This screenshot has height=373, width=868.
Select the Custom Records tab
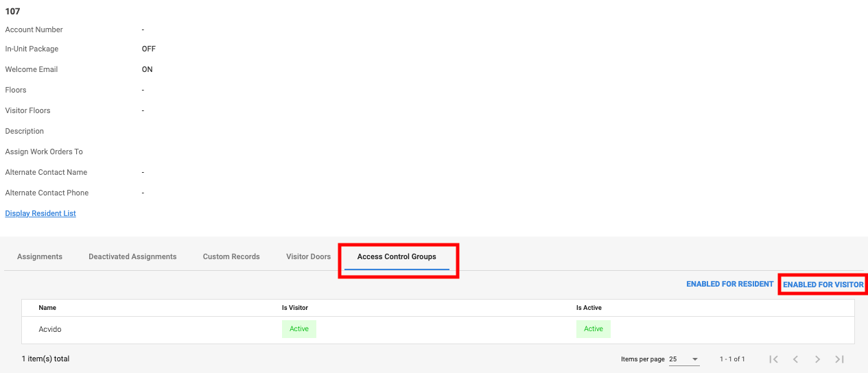[231, 256]
